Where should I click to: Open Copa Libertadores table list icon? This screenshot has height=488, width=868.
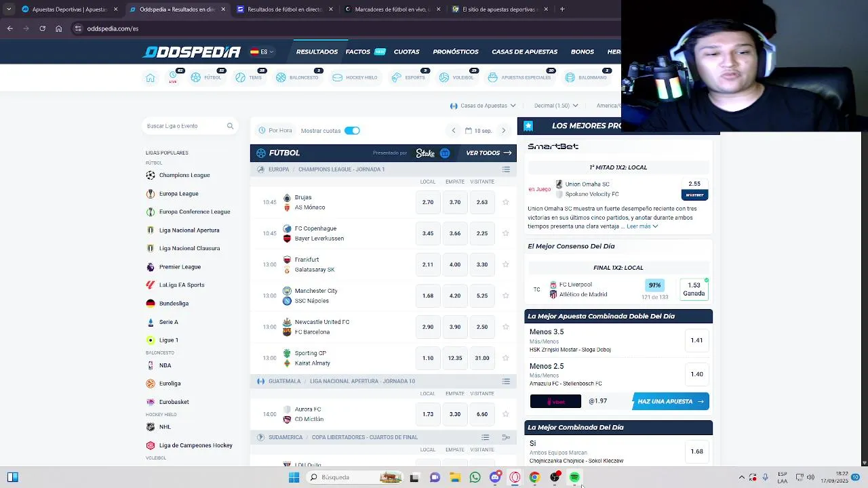(485, 438)
